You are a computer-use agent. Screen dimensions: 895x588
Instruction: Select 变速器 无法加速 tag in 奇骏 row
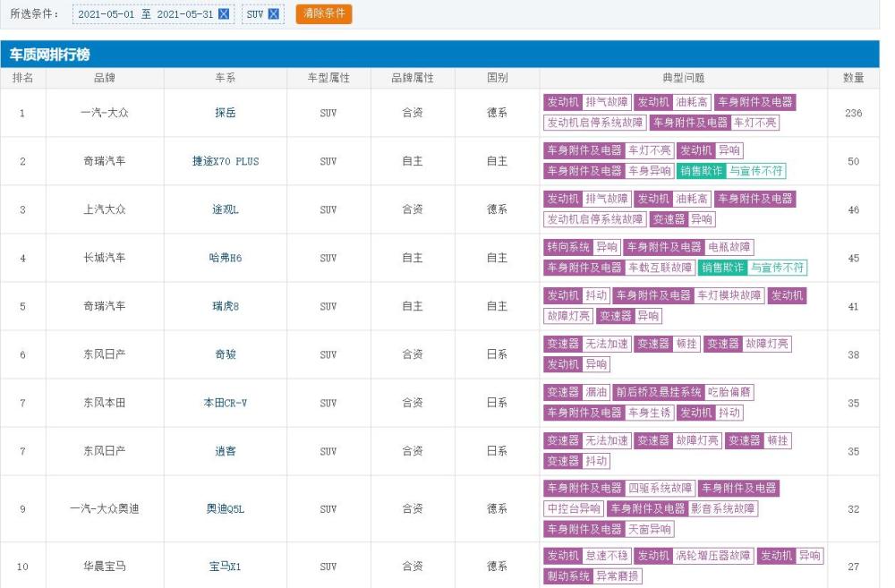tap(587, 344)
